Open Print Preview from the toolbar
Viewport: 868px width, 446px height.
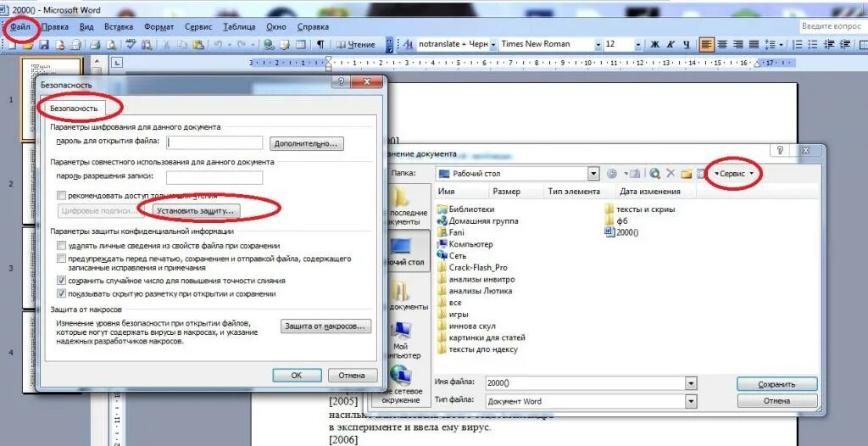tap(111, 45)
